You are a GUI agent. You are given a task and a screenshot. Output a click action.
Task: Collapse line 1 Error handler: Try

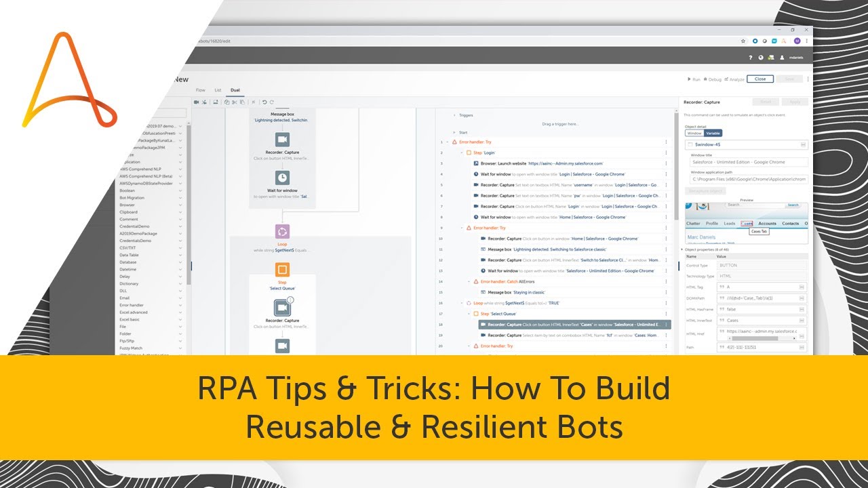pyautogui.click(x=448, y=142)
